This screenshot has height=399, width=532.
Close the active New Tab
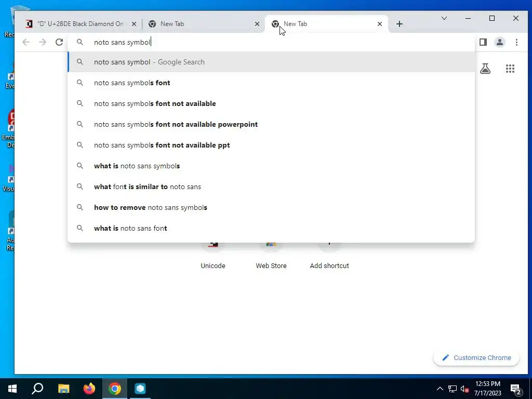[380, 24]
